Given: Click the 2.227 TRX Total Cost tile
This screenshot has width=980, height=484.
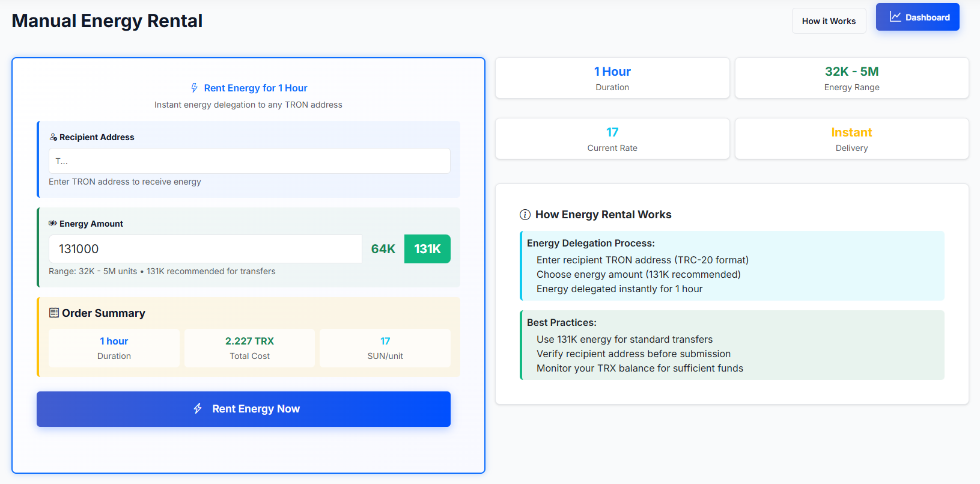Looking at the screenshot, I should 249,348.
